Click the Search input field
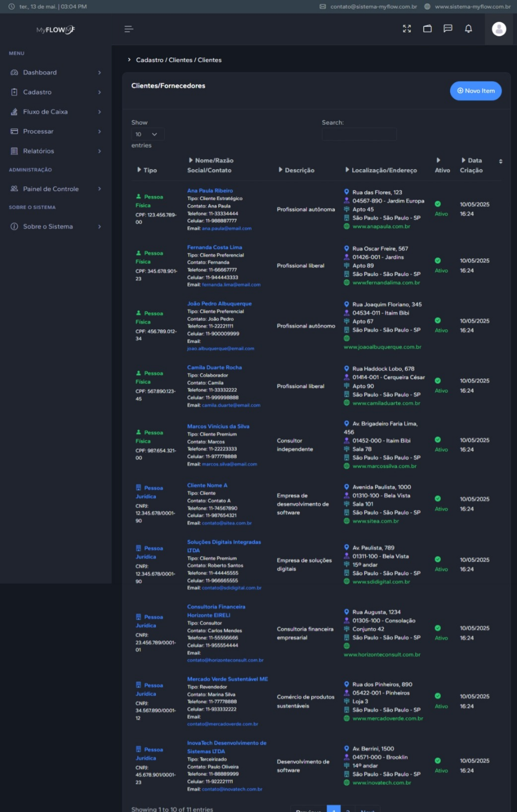517x812 pixels. (x=359, y=134)
